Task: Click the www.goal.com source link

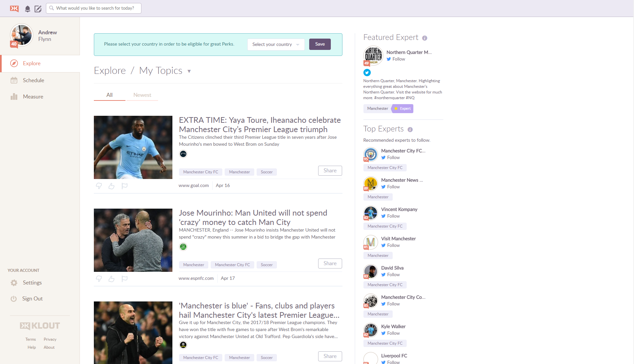Action: [x=194, y=185]
